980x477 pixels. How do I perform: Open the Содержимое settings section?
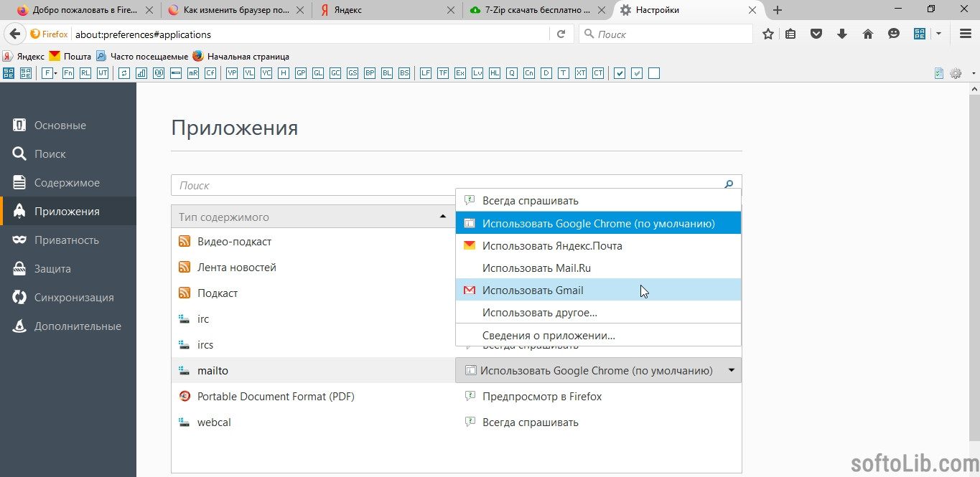coord(68,183)
